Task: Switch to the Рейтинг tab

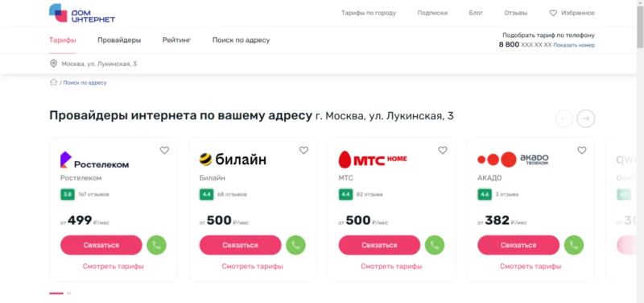Action: tap(176, 40)
